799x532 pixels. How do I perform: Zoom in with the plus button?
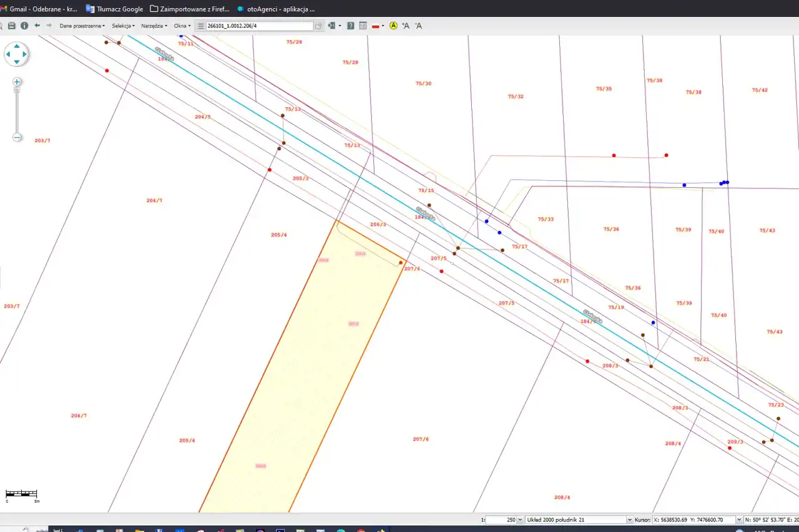[17, 82]
